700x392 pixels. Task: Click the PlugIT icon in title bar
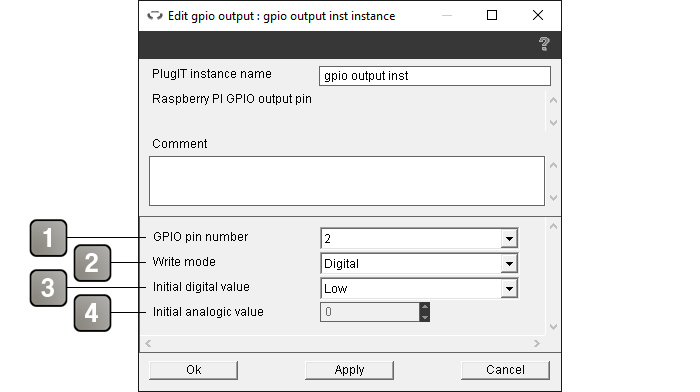pyautogui.click(x=155, y=16)
